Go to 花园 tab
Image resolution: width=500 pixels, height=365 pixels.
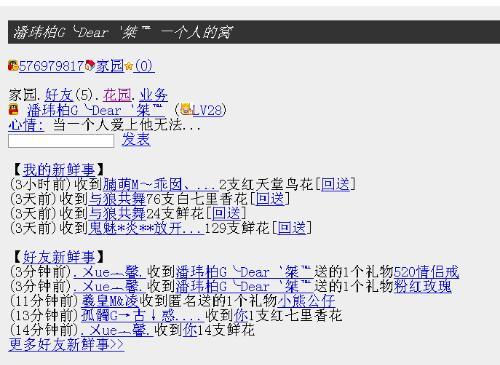[x=117, y=95]
